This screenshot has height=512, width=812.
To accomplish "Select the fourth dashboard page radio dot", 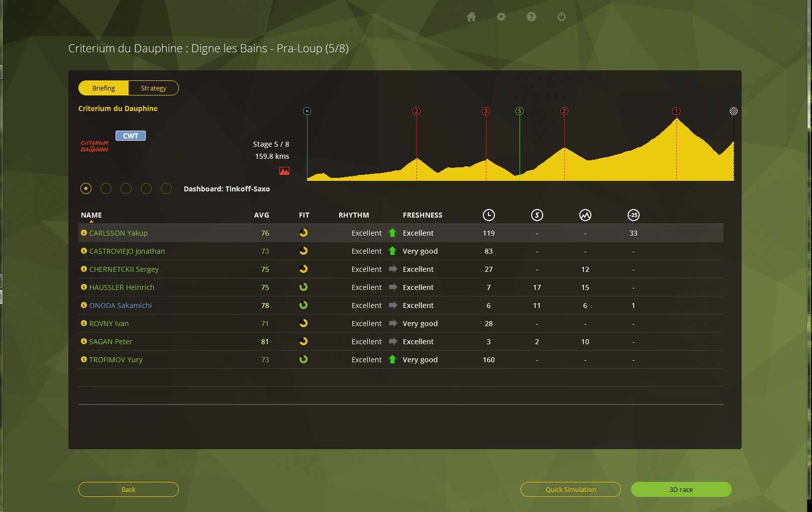I will [x=146, y=188].
